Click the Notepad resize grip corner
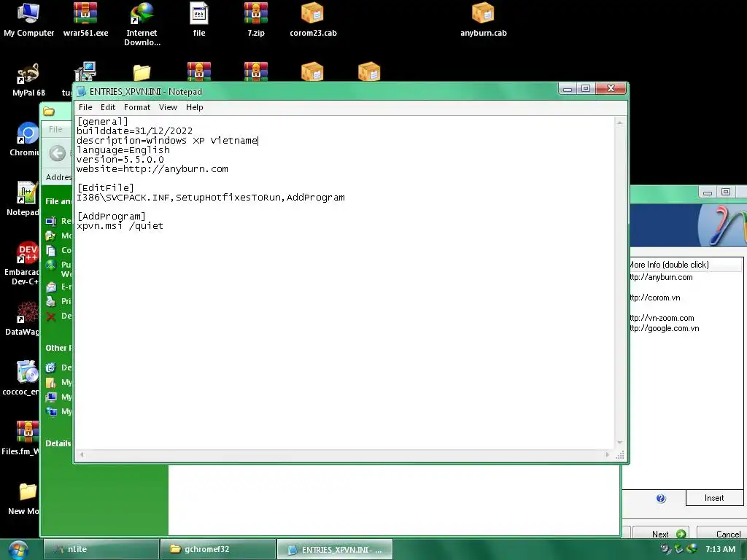The height and width of the screenshot is (560, 747). pos(620,455)
